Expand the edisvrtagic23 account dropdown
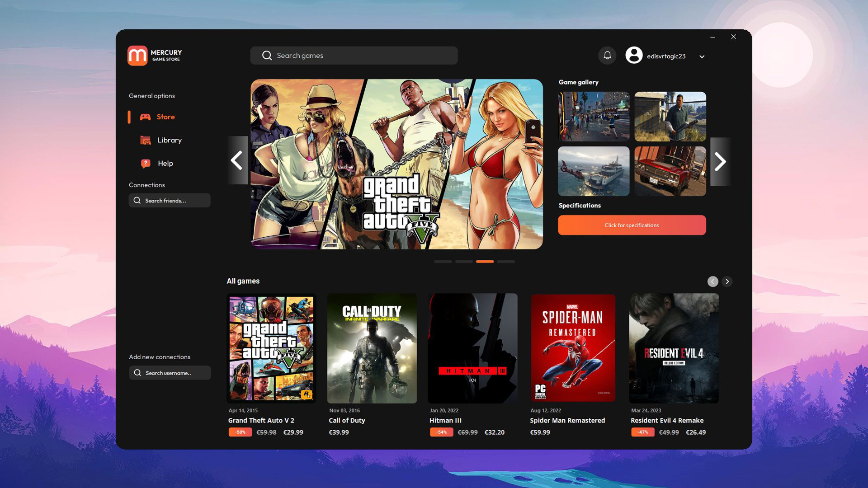Image resolution: width=868 pixels, height=488 pixels. (702, 57)
